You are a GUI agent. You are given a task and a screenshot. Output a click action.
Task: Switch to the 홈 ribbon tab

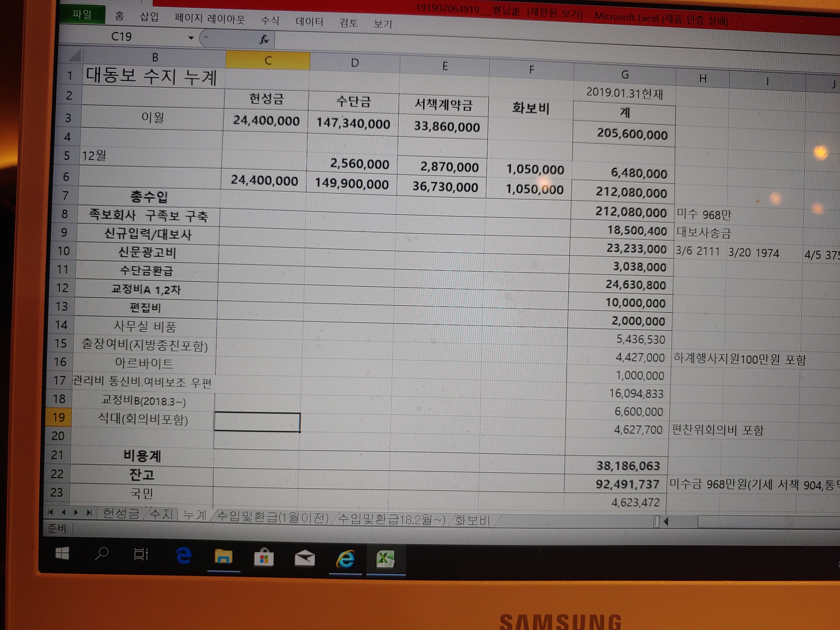coord(119,16)
